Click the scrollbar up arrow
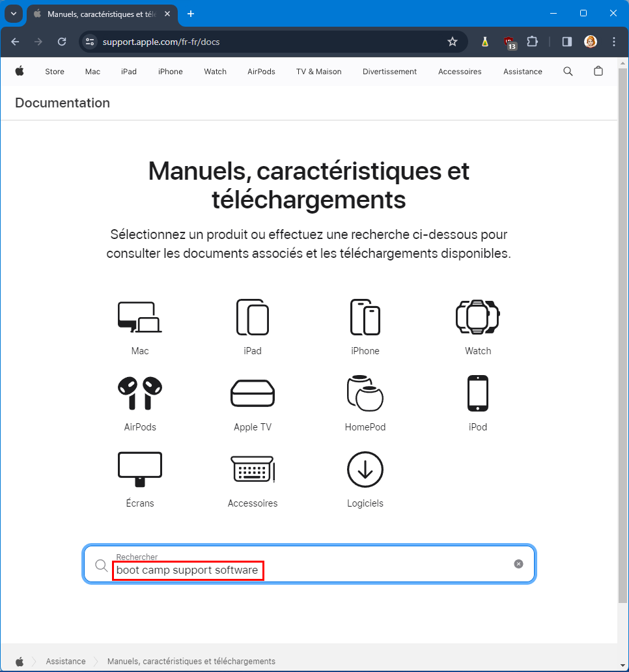Image resolution: width=629 pixels, height=672 pixels. pos(622,63)
